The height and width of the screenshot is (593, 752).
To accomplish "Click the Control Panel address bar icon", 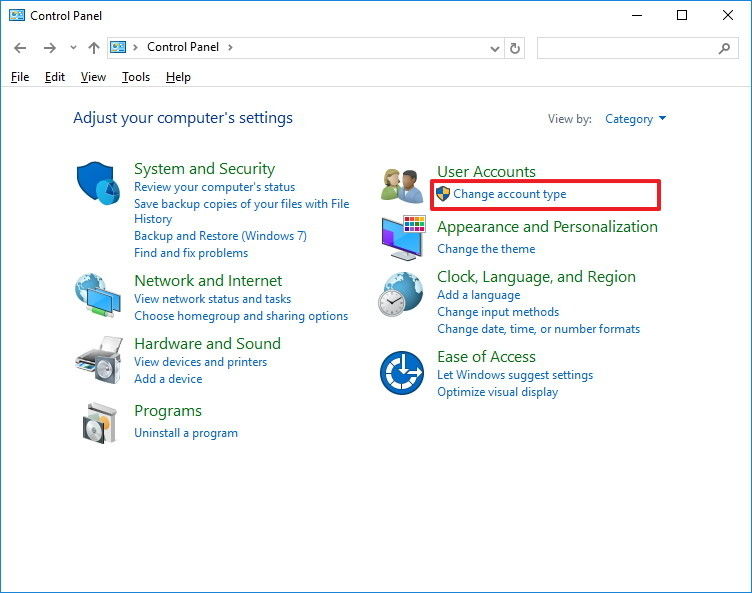I will 118,47.
